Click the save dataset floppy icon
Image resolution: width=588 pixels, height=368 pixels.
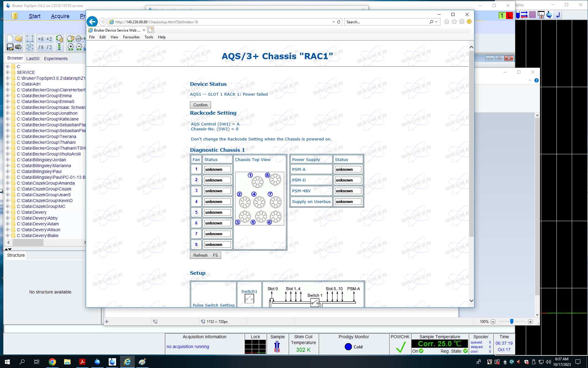pos(10,47)
